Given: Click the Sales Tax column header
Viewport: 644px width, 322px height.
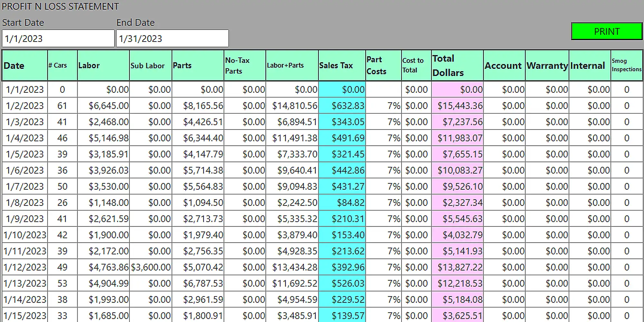Looking at the screenshot, I should [342, 65].
